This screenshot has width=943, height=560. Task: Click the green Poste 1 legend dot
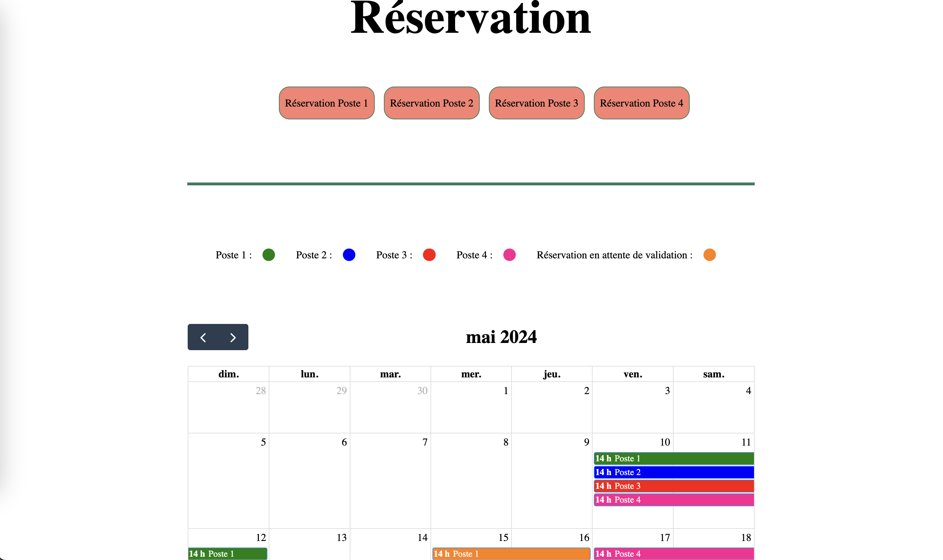(x=268, y=255)
